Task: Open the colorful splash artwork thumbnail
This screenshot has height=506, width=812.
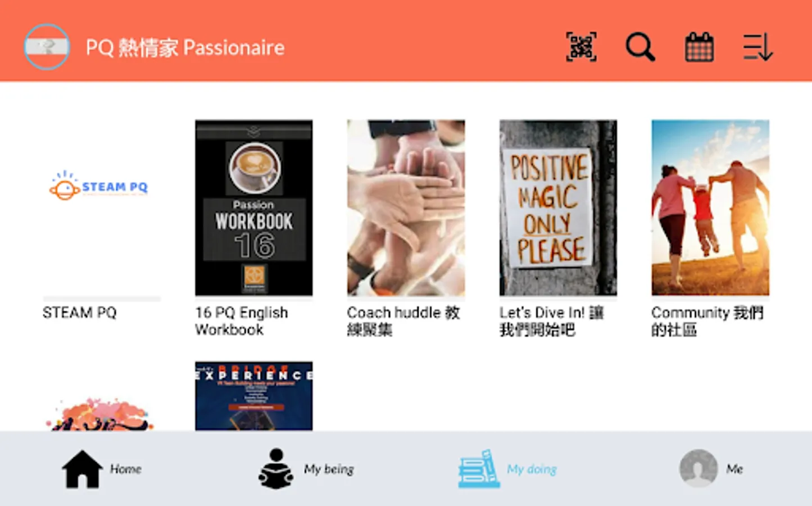Action: point(99,414)
